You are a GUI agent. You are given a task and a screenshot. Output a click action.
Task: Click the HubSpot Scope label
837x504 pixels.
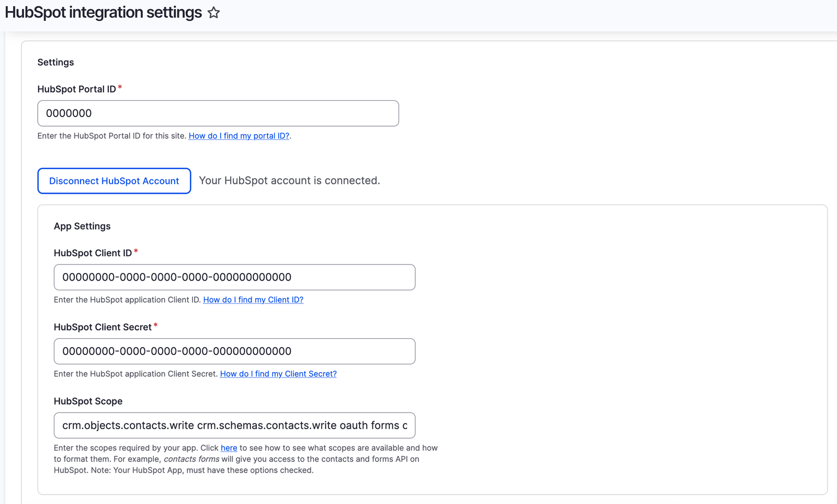87,401
